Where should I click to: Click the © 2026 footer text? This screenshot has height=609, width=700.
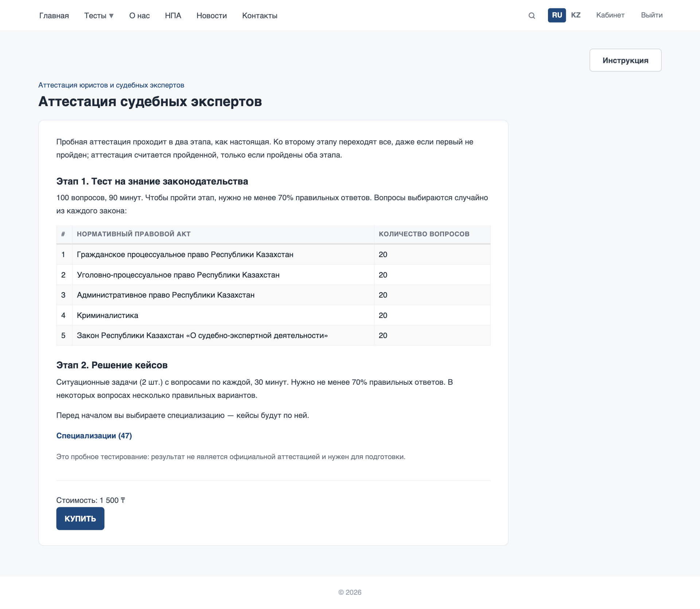350,592
